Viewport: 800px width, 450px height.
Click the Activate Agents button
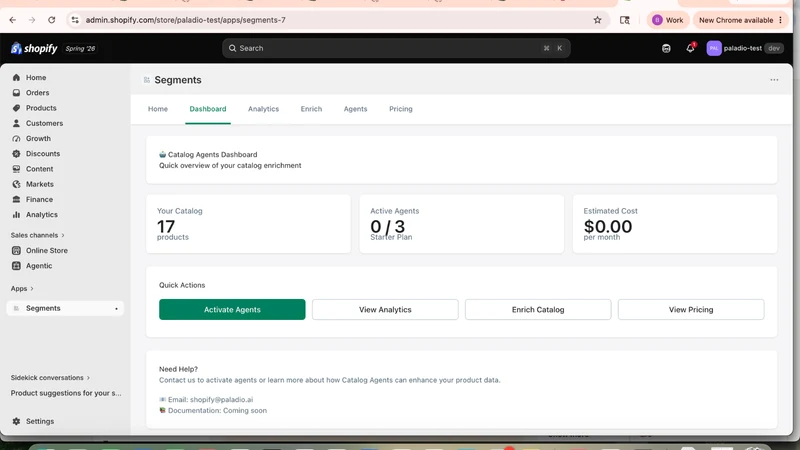(232, 310)
